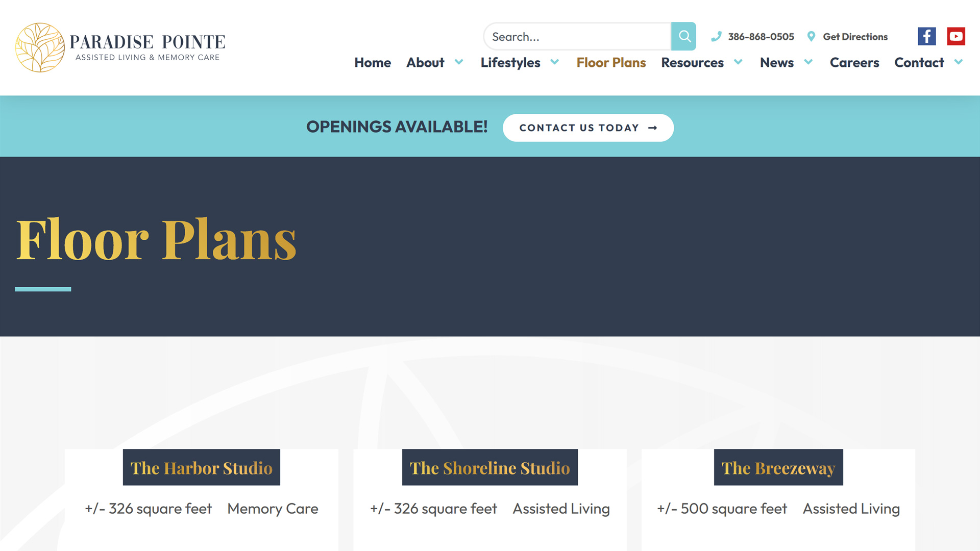Open the Resources dropdown arrow

pos(738,62)
